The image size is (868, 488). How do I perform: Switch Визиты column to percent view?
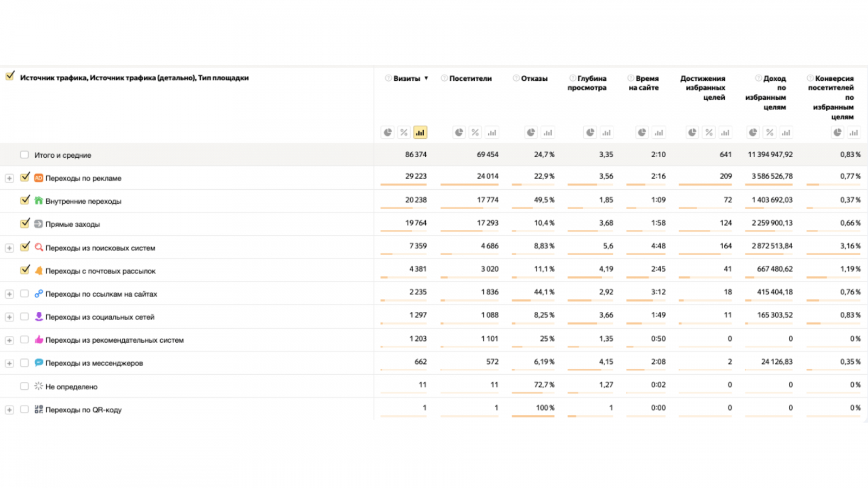click(404, 132)
